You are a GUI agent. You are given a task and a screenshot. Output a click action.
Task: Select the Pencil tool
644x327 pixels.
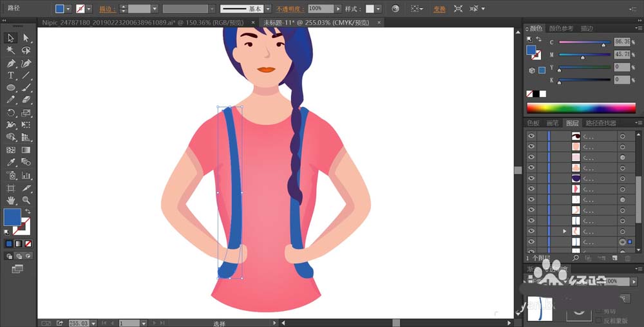[11, 100]
